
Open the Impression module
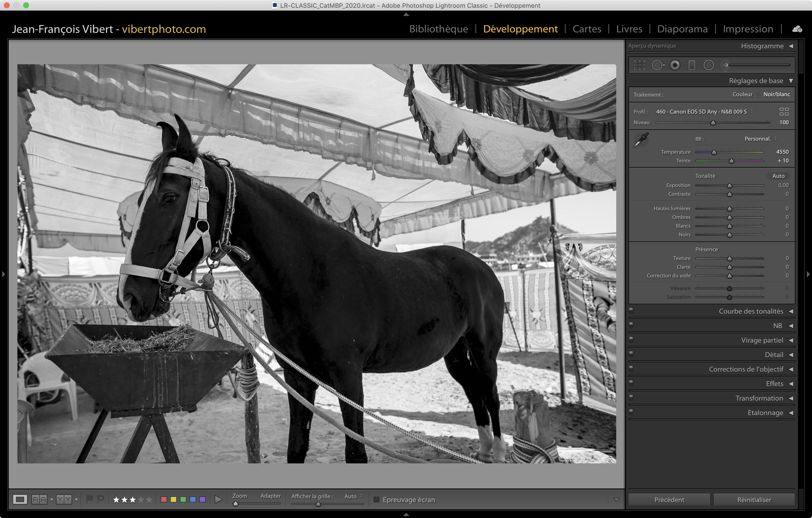point(747,29)
